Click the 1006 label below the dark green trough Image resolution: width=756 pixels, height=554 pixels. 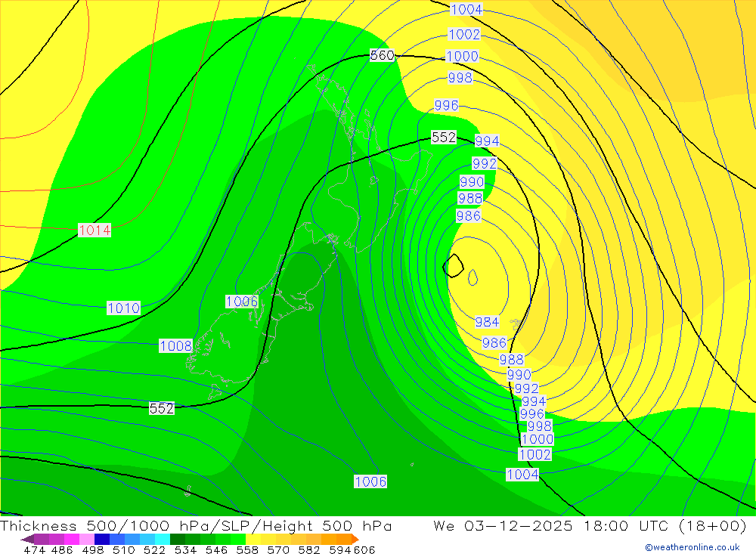tap(370, 481)
